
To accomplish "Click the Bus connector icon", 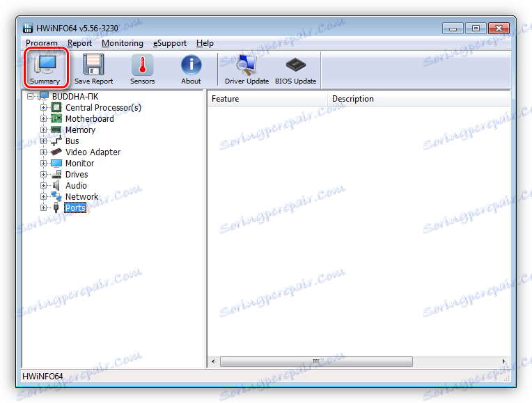I will (x=56, y=141).
